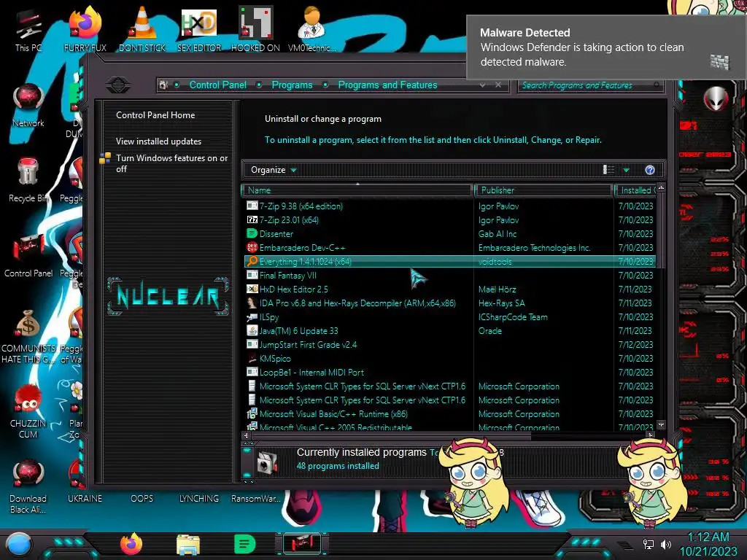Change the list view layout icon
The width and height of the screenshot is (747, 560).
click(x=609, y=170)
